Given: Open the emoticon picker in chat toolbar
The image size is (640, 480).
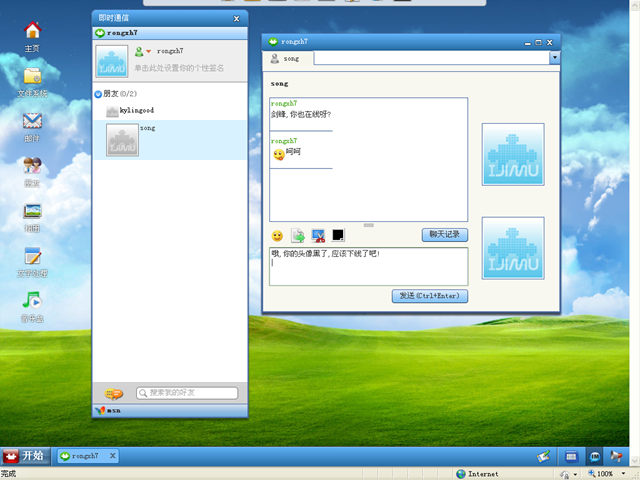Looking at the screenshot, I should pyautogui.click(x=277, y=236).
